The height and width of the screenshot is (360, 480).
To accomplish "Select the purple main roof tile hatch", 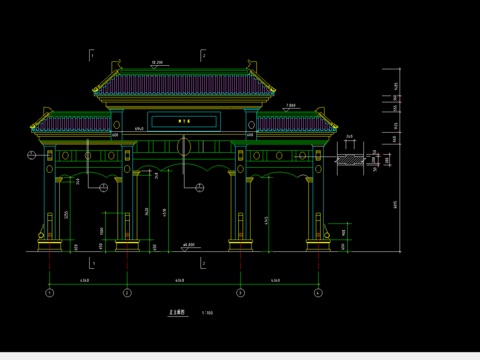I will [184, 84].
